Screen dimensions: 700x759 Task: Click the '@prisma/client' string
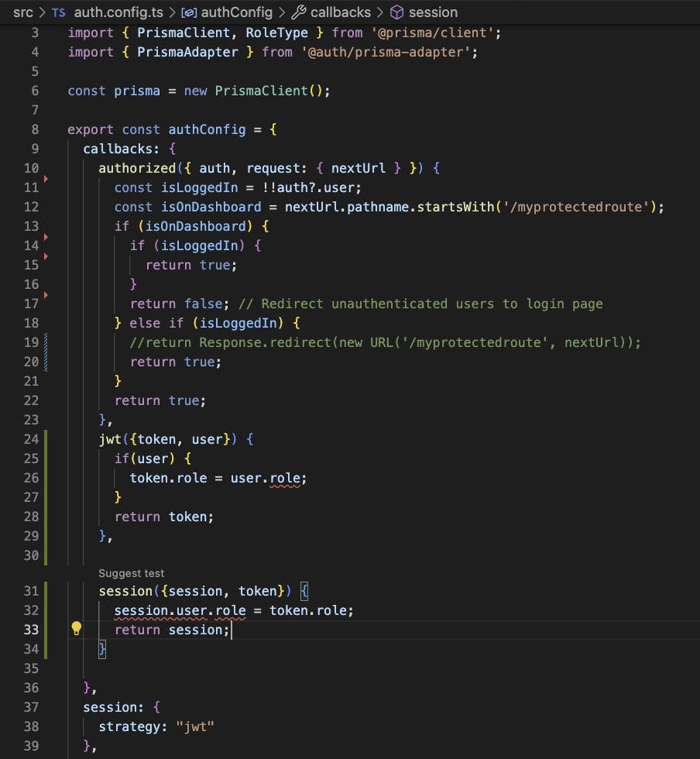433,33
